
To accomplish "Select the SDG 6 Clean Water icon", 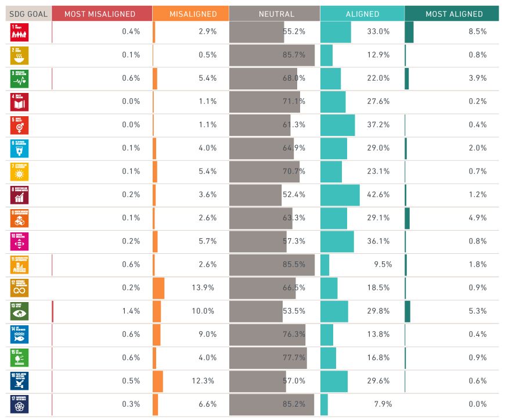I will pos(19,148).
